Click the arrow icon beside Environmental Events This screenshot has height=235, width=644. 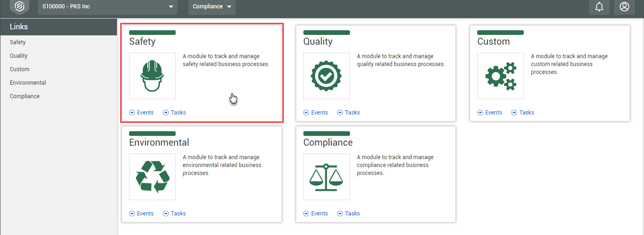click(x=132, y=214)
